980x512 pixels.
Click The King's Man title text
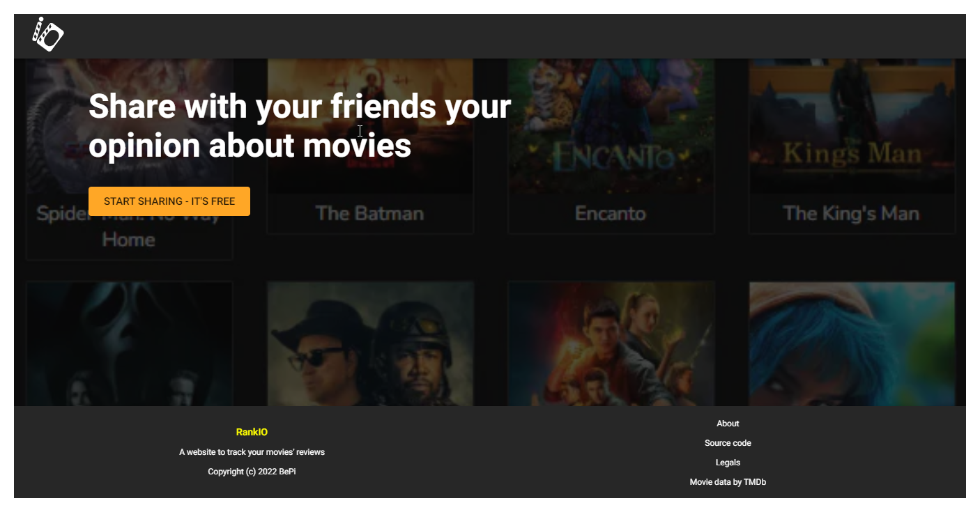851,213
